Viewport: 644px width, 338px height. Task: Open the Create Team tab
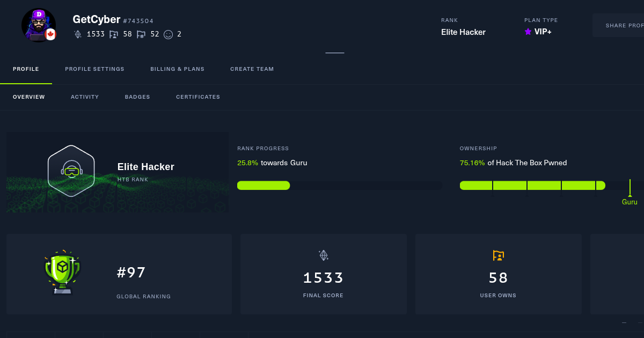(252, 69)
